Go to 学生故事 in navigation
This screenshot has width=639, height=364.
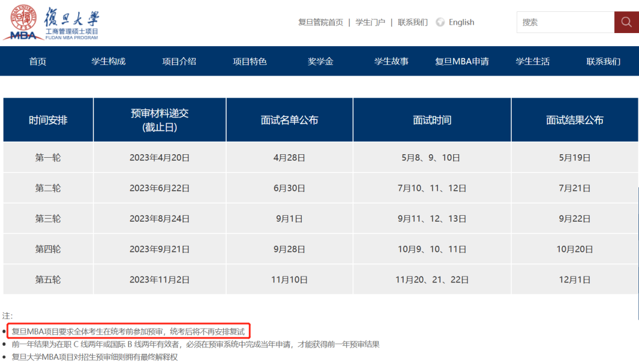(x=391, y=61)
